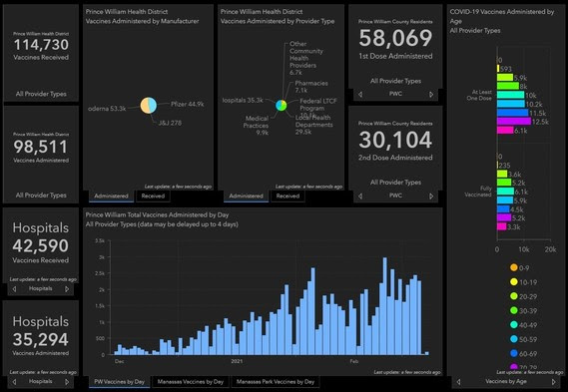Click next arrow beside Vaccines by Age
The image size is (568, 392).
coord(553,381)
